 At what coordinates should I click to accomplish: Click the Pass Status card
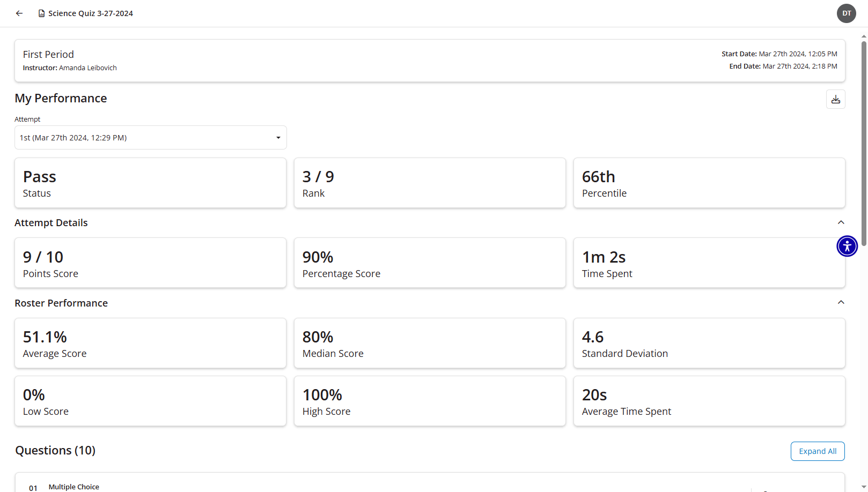[x=150, y=183]
